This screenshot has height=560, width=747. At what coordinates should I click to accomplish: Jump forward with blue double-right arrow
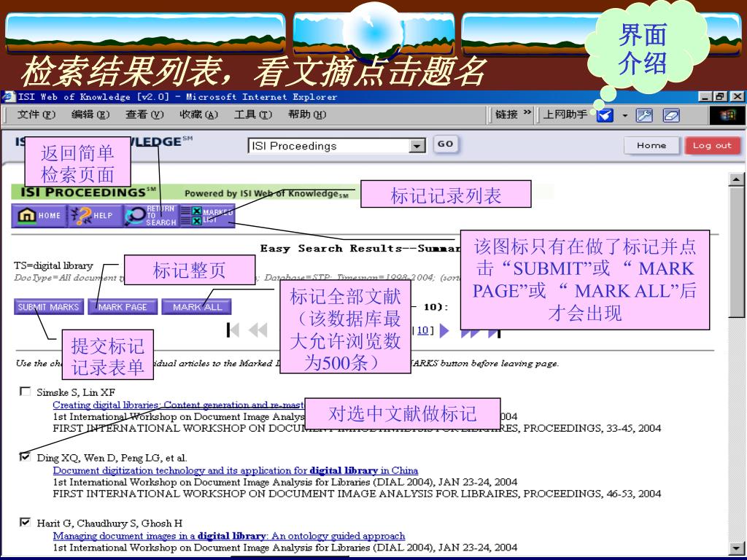471,333
